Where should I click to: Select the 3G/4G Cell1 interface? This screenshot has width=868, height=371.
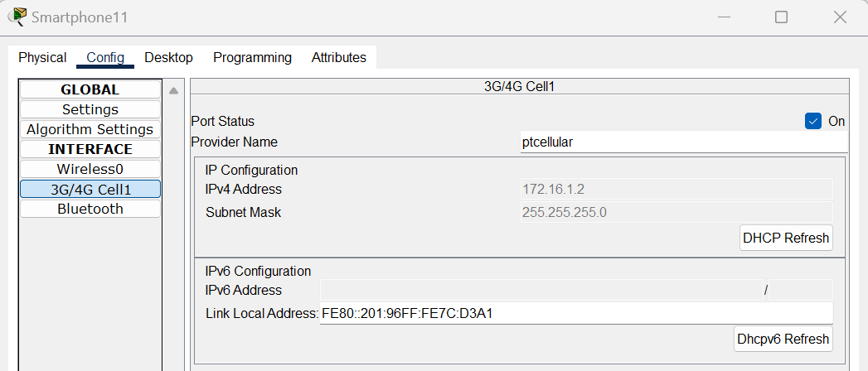(x=90, y=189)
